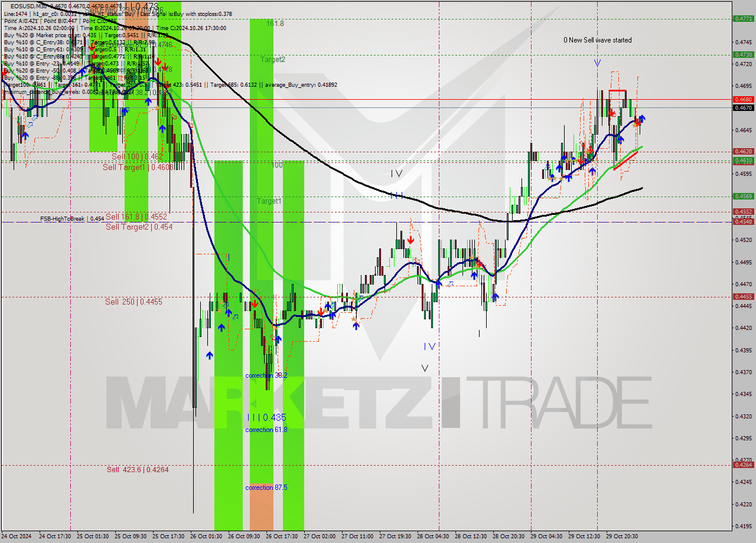Click the 0.4245 price axis value
Screen dimensions: 756x543
[744, 482]
